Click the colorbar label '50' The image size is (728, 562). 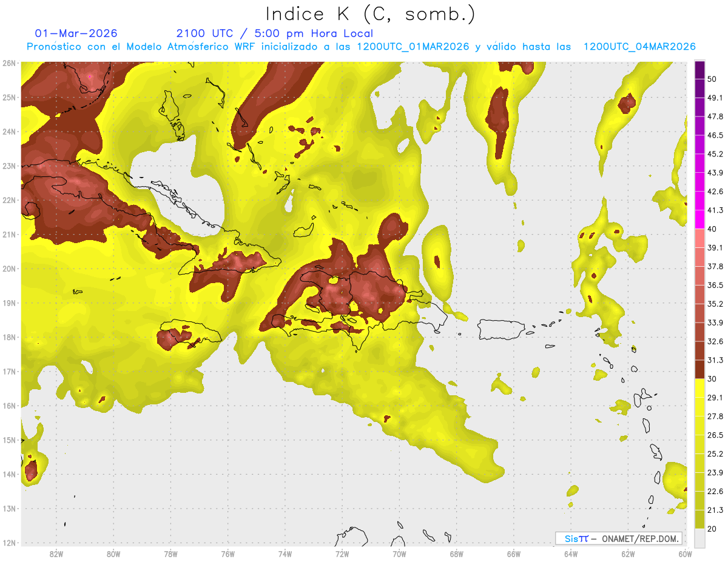712,79
